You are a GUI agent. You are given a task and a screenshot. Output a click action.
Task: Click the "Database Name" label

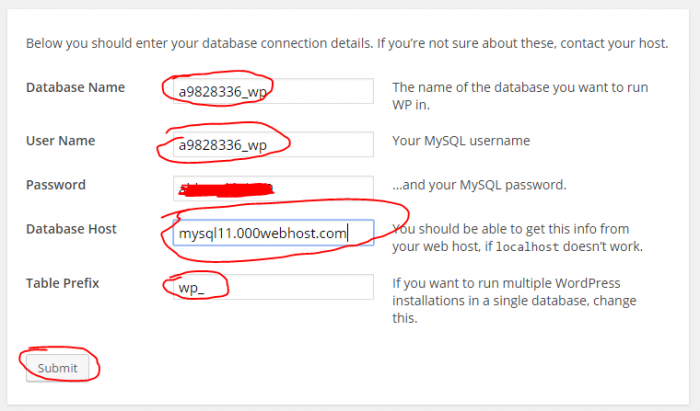75,87
